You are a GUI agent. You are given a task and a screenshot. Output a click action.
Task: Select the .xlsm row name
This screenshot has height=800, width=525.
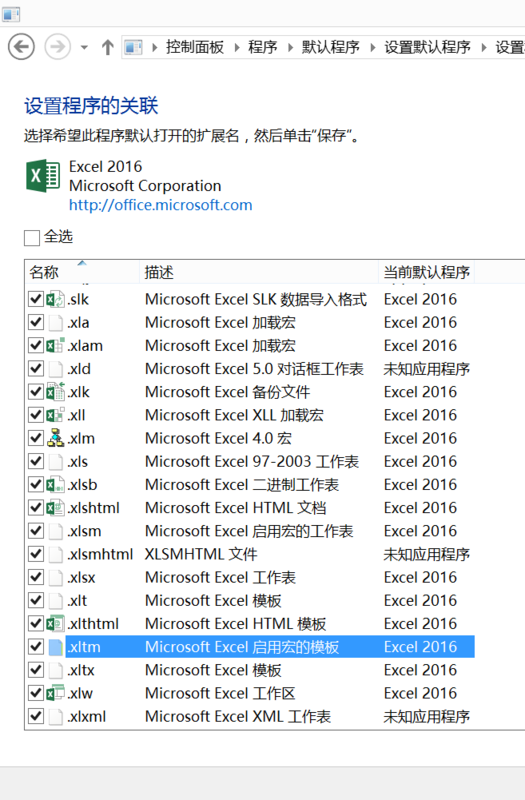point(84,531)
